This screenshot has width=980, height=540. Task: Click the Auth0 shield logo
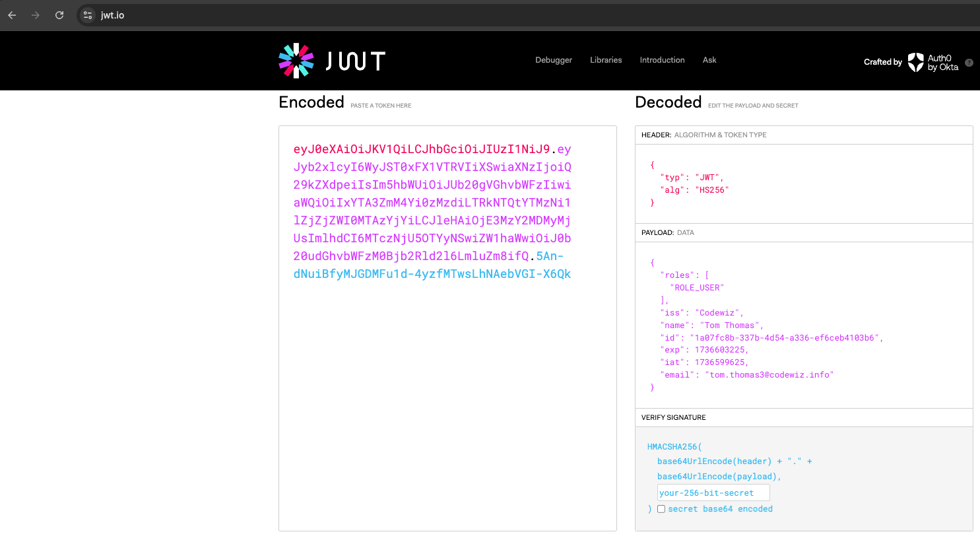tap(915, 62)
